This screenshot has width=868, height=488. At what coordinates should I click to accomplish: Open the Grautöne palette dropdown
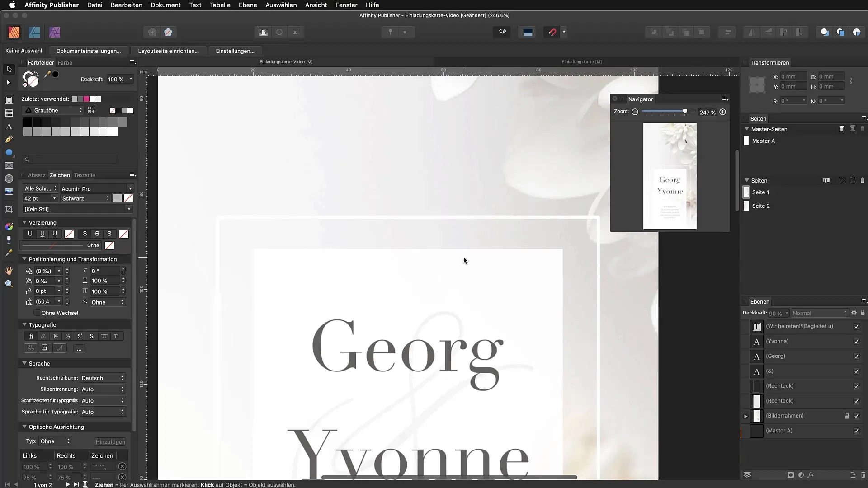pyautogui.click(x=53, y=110)
